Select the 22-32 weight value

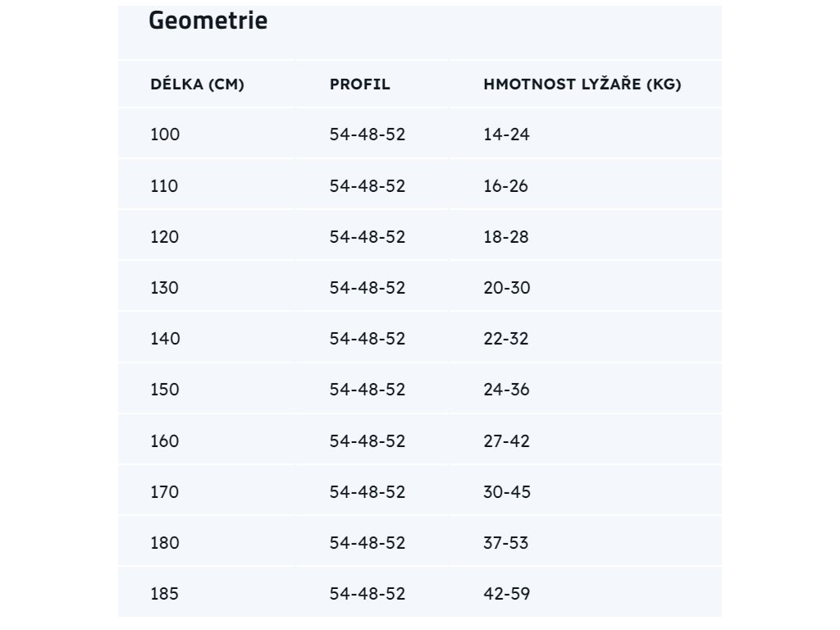(x=506, y=339)
